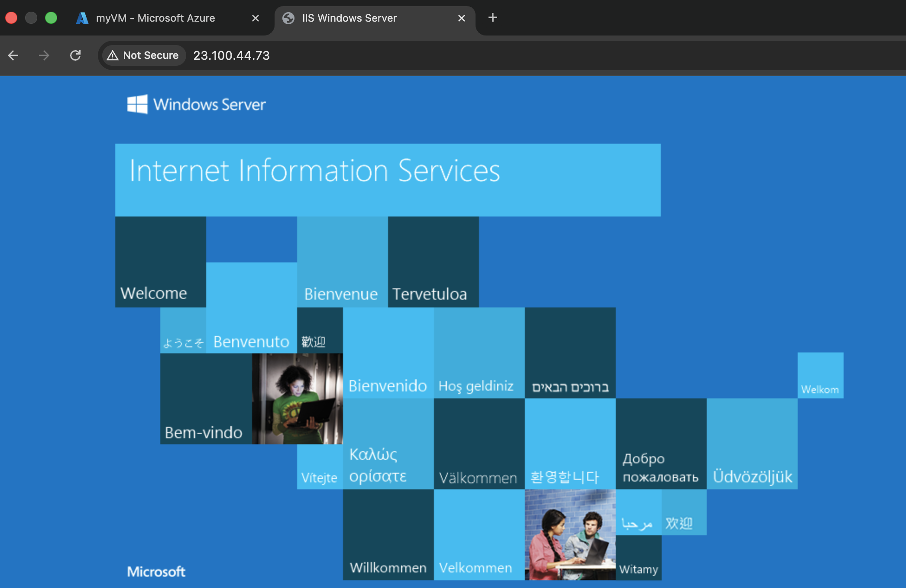The height and width of the screenshot is (588, 906).
Task: Go back using the browser back arrow
Action: (x=13, y=55)
